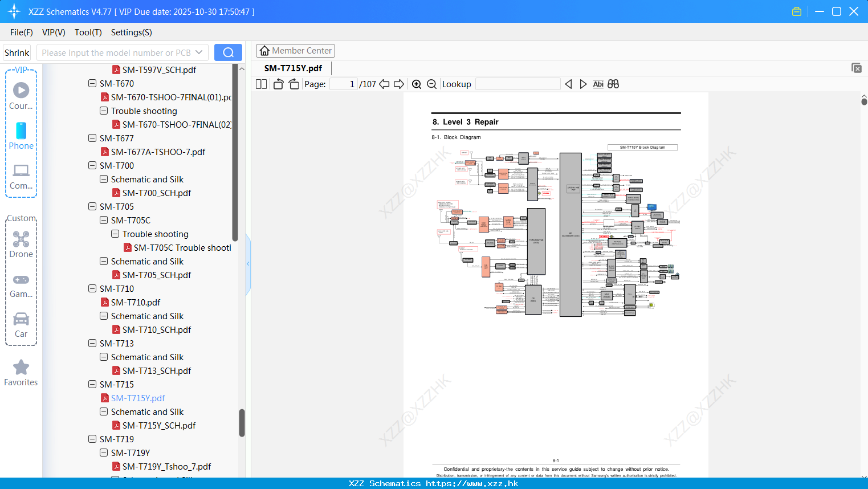Screen dimensions: 868x489
Task: Find next lookup match triangle
Action: click(x=583, y=84)
